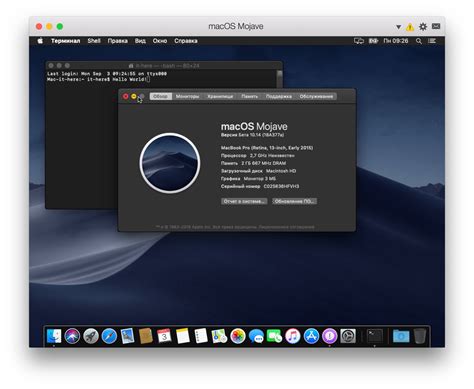Switch to the Память tab
Screen dimensions: 474x389
[250, 96]
